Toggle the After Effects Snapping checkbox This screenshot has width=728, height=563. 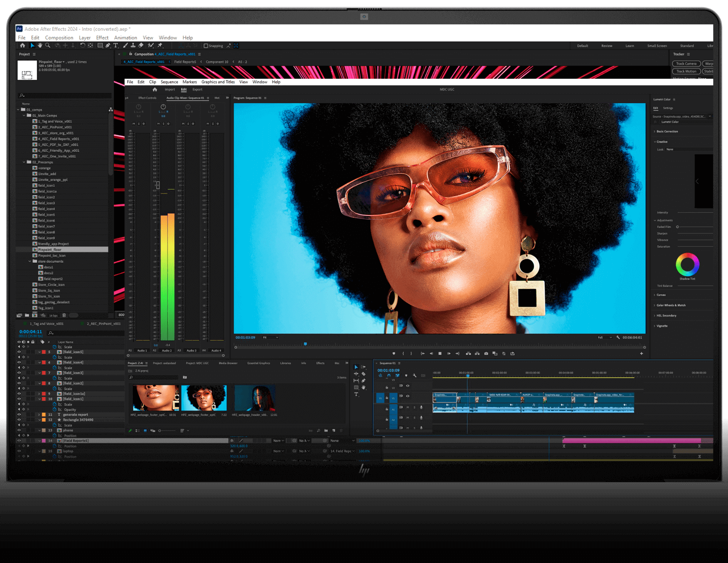click(206, 46)
